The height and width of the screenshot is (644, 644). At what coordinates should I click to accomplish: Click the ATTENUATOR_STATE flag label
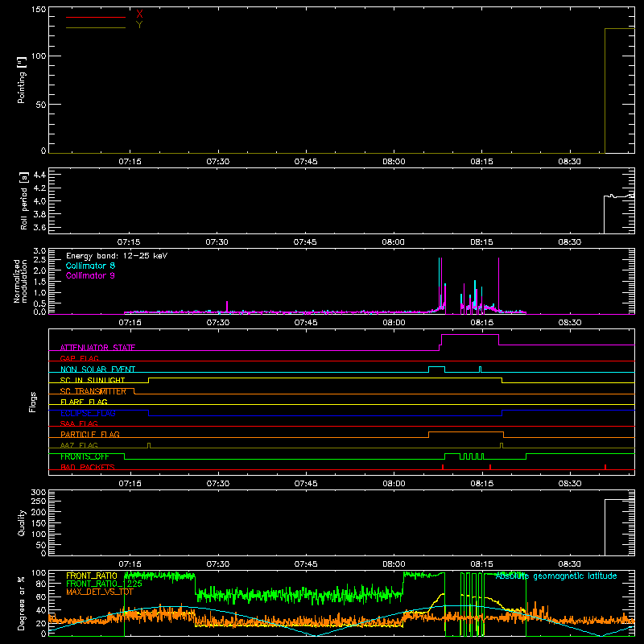coord(97,348)
